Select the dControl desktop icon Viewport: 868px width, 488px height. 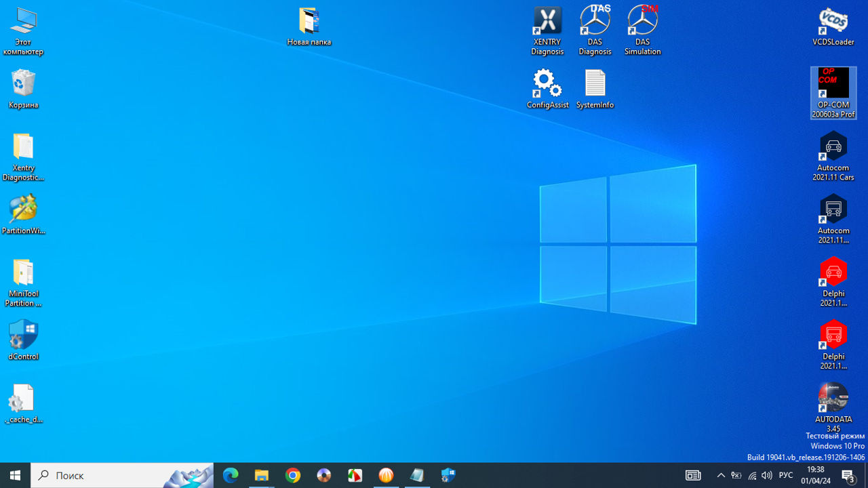(x=23, y=340)
